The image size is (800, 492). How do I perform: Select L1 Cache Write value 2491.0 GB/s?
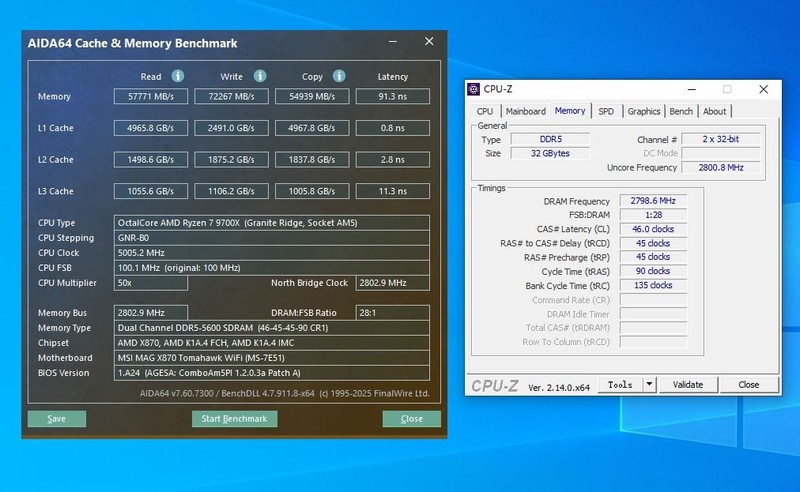point(231,128)
